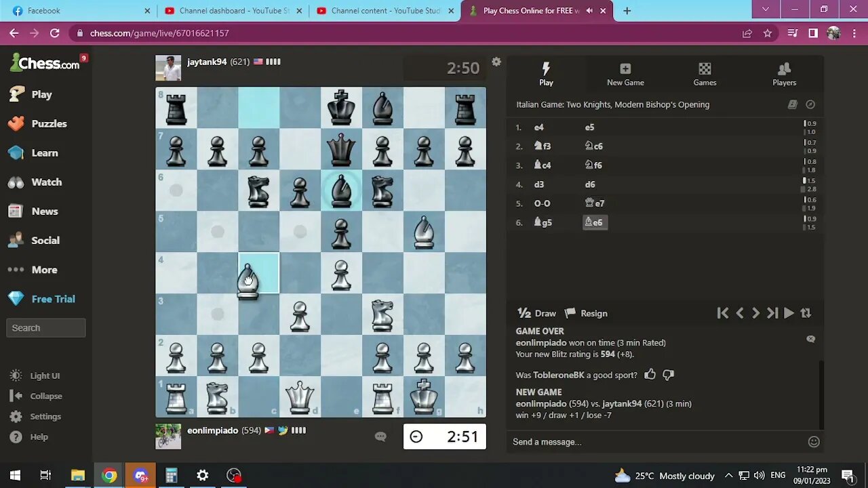The height and width of the screenshot is (488, 868).
Task: Click the black bishop on e6
Action: tap(341, 190)
